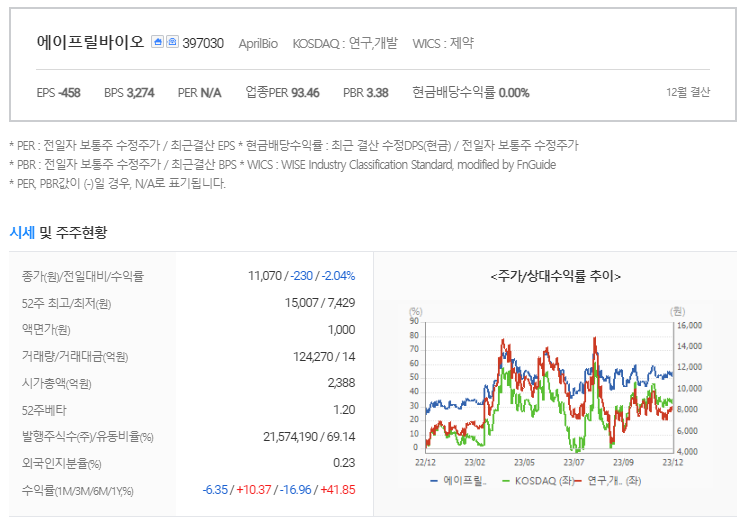Click the WICS : 제약 sector label

click(443, 43)
